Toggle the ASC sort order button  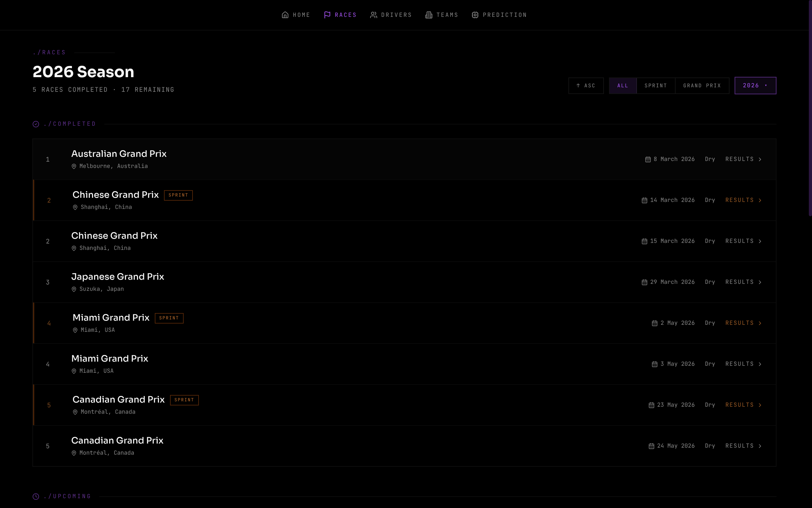(586, 86)
